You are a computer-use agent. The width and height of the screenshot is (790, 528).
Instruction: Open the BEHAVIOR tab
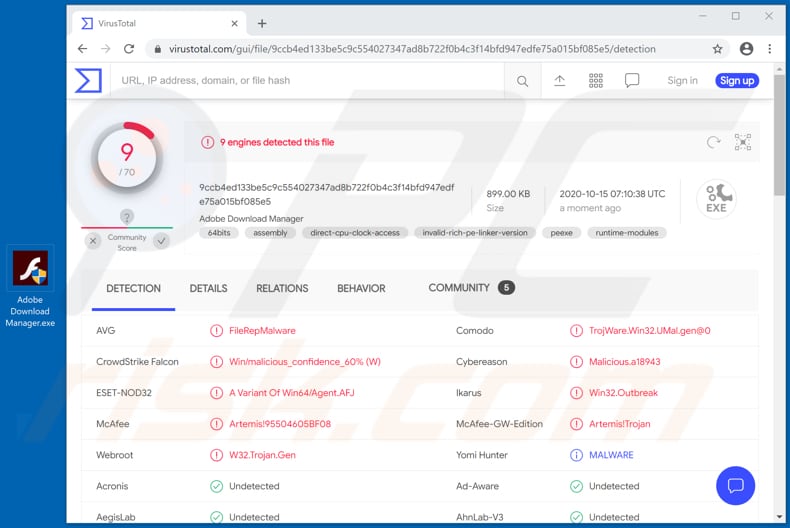pyautogui.click(x=361, y=289)
